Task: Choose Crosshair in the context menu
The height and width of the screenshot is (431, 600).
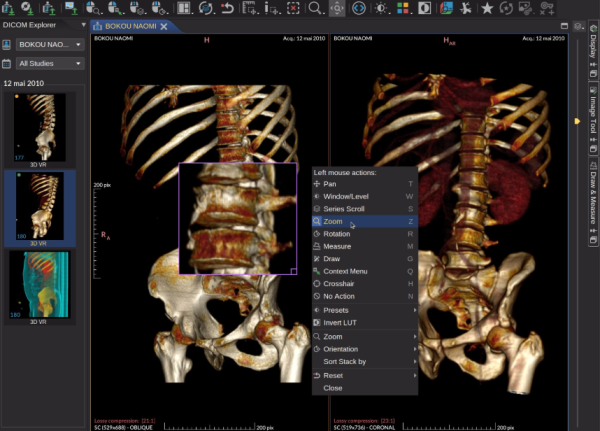Action: (365, 284)
